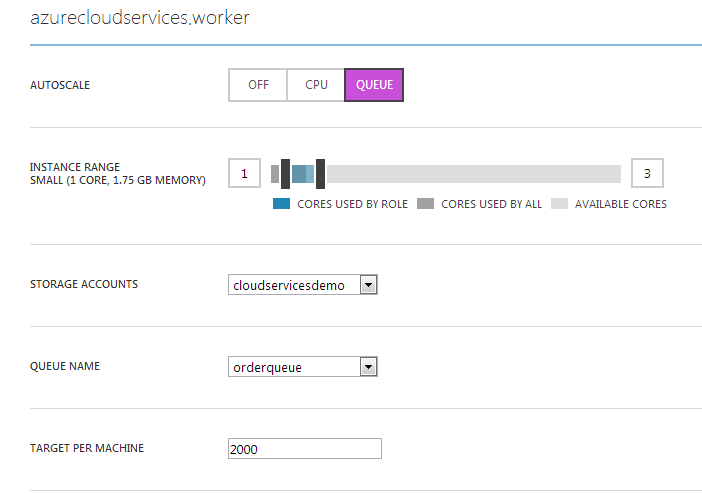The width and height of the screenshot is (702, 493).
Task: Click the minimum instance count box
Action: tap(244, 173)
